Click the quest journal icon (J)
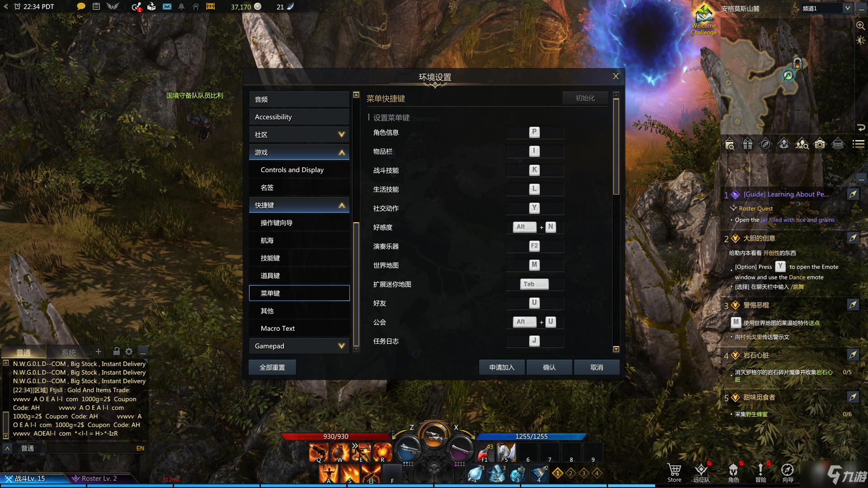868x488 pixels. tap(534, 341)
